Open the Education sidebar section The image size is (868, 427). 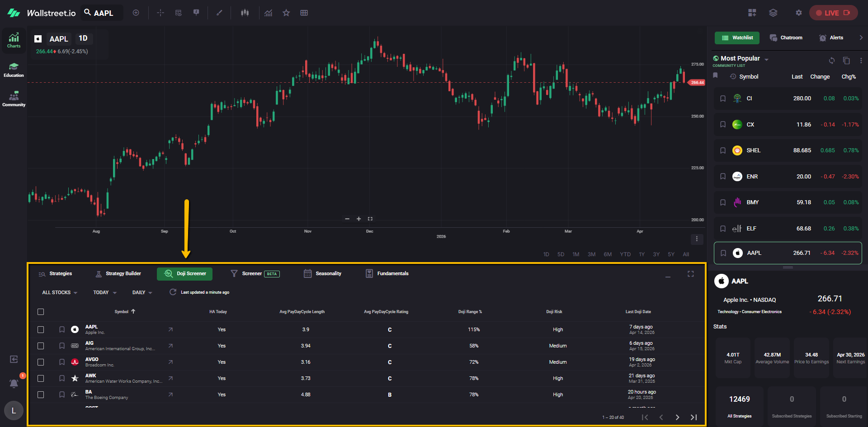(x=14, y=70)
